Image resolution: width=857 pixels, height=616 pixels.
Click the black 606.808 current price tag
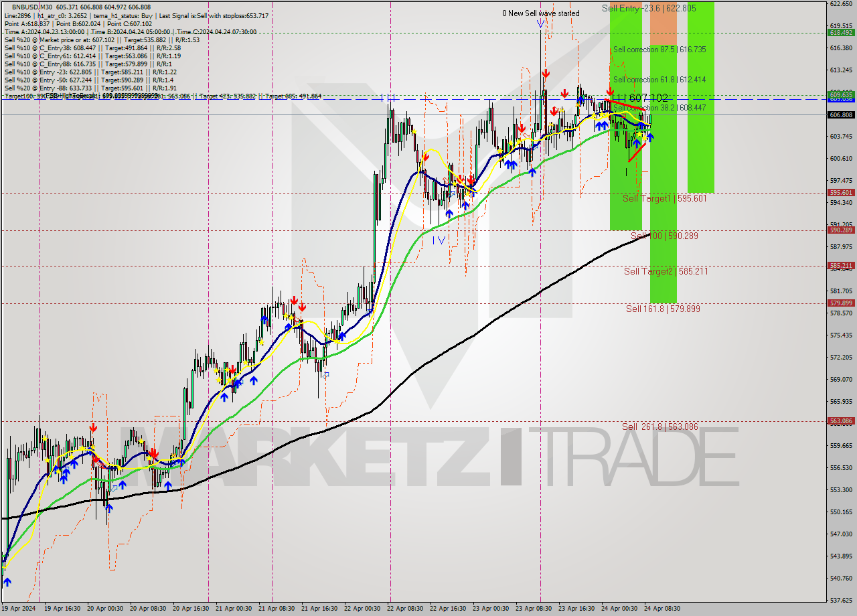(x=841, y=115)
